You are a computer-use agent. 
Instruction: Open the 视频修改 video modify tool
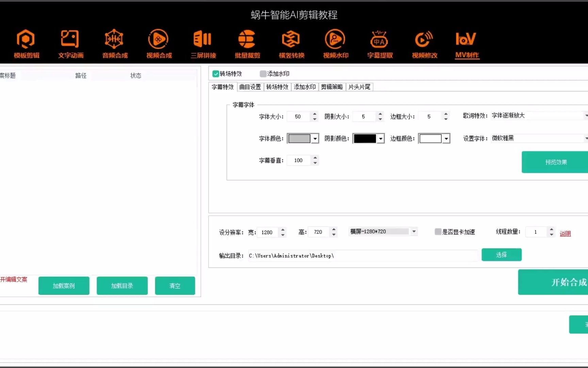coord(424,44)
